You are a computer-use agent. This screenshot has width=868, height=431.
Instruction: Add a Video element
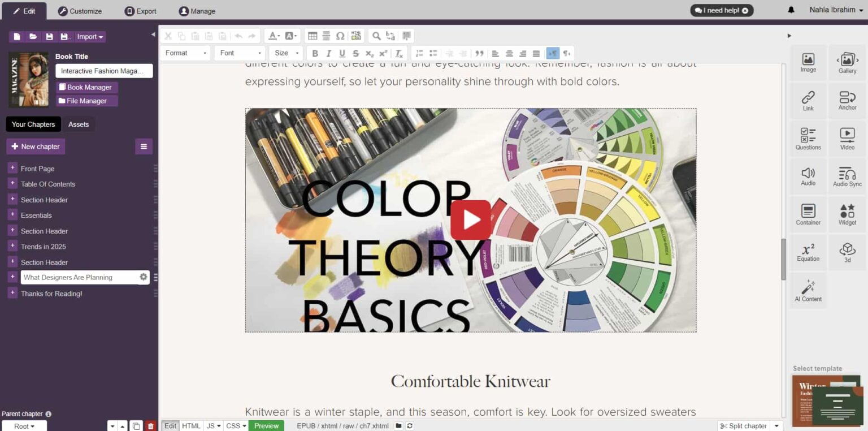pos(847,139)
